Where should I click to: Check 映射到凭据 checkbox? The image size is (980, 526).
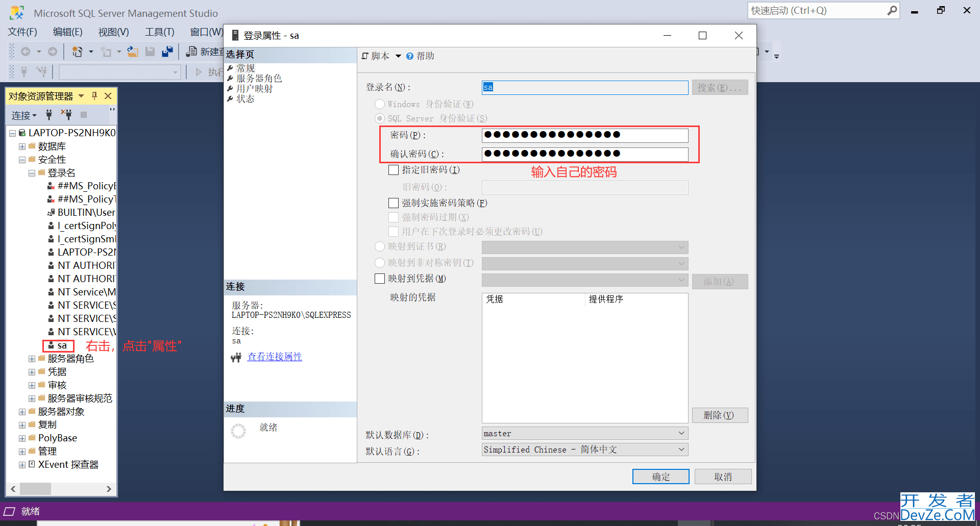coord(380,279)
